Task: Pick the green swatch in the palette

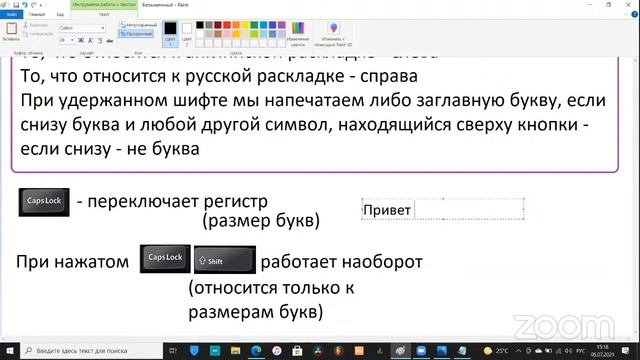Action: (x=254, y=25)
